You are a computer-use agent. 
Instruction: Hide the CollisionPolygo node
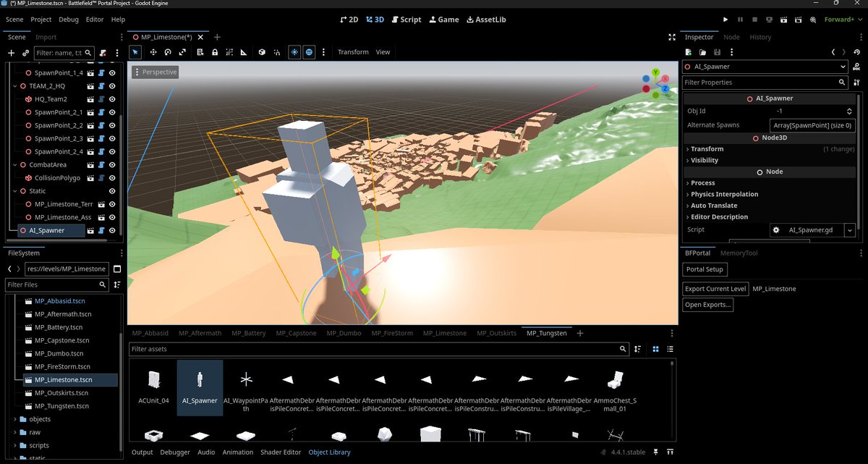point(112,177)
